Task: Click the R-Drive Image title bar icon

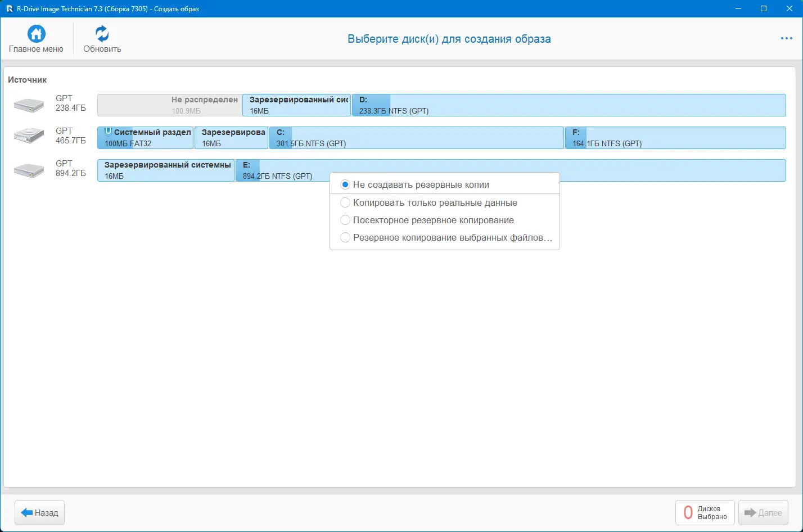Action: coord(10,8)
